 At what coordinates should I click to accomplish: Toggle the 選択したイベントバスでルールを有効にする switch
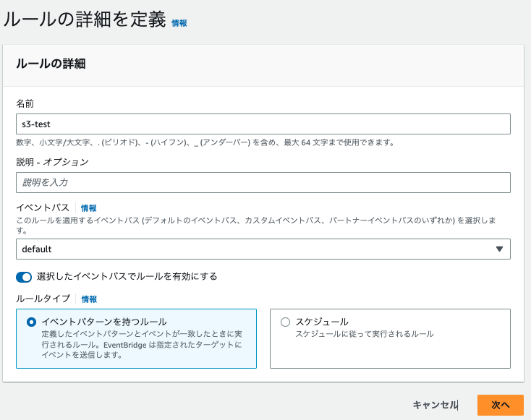(x=24, y=277)
